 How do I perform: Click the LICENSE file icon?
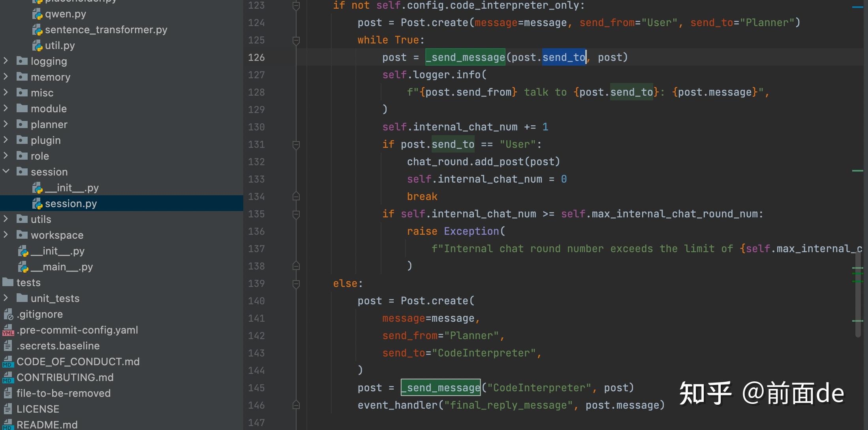click(8, 409)
